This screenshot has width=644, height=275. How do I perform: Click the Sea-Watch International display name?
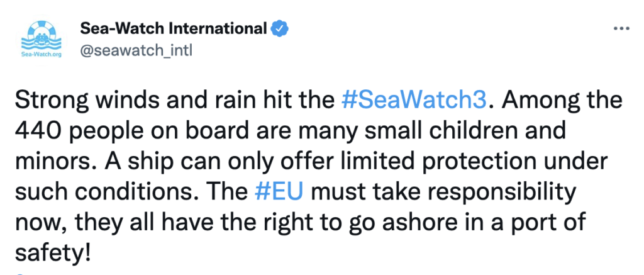click(x=174, y=28)
